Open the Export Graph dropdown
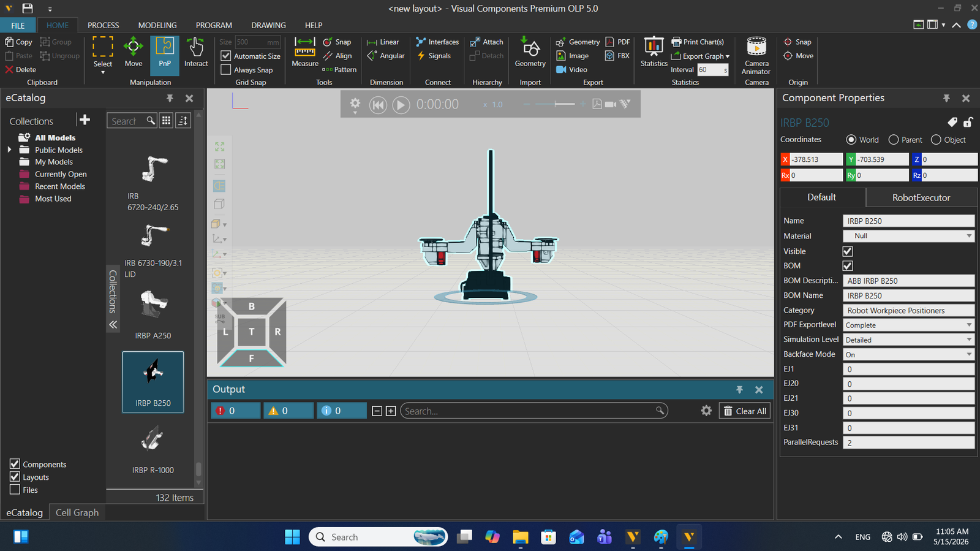980x551 pixels. click(700, 56)
